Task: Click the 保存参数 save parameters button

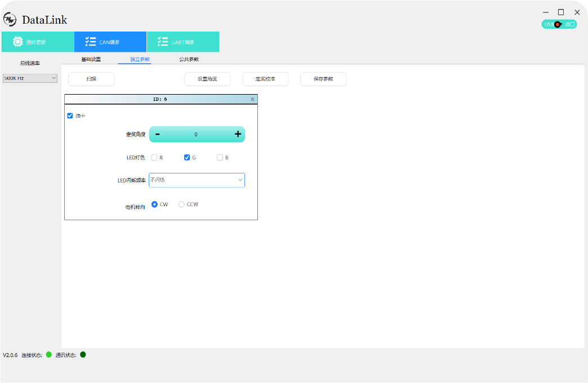Action: (323, 79)
